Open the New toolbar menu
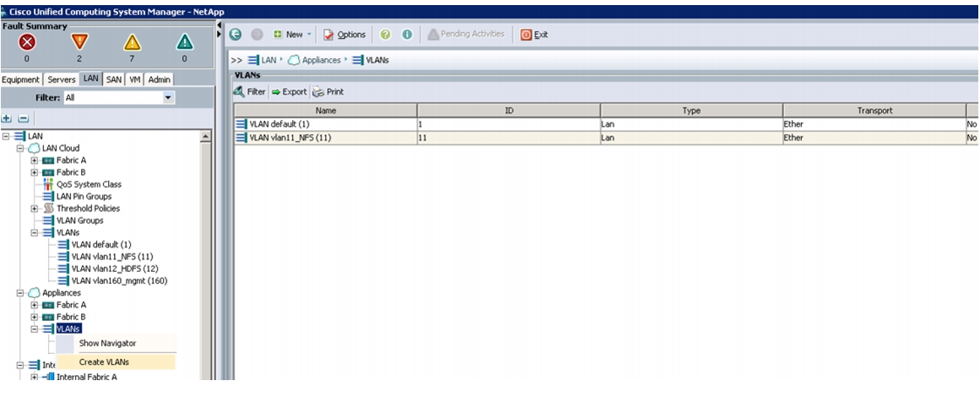The height and width of the screenshot is (408, 980). click(293, 35)
